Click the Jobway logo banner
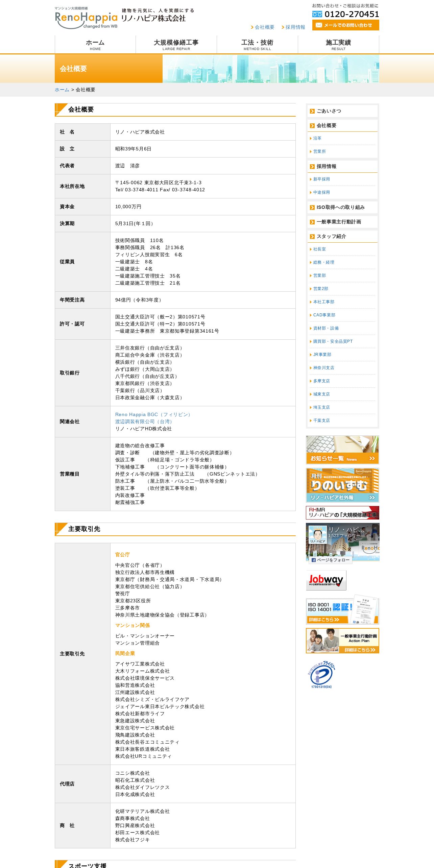The height and width of the screenshot is (868, 434). tap(326, 580)
